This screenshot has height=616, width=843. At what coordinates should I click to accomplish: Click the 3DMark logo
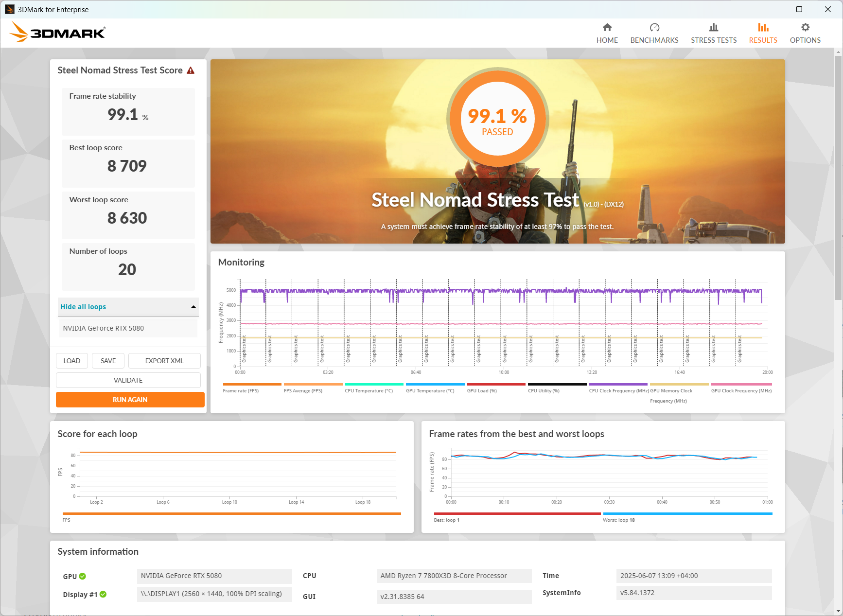pos(57,32)
